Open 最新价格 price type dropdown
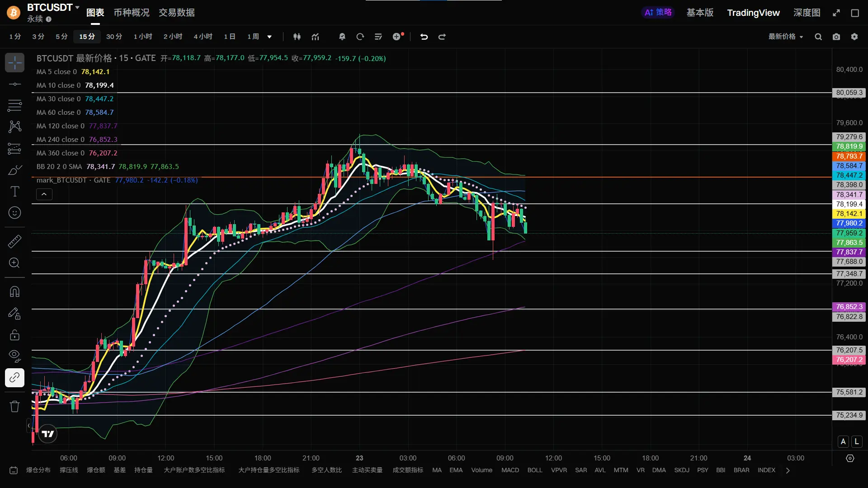The height and width of the screenshot is (488, 868). (x=786, y=37)
